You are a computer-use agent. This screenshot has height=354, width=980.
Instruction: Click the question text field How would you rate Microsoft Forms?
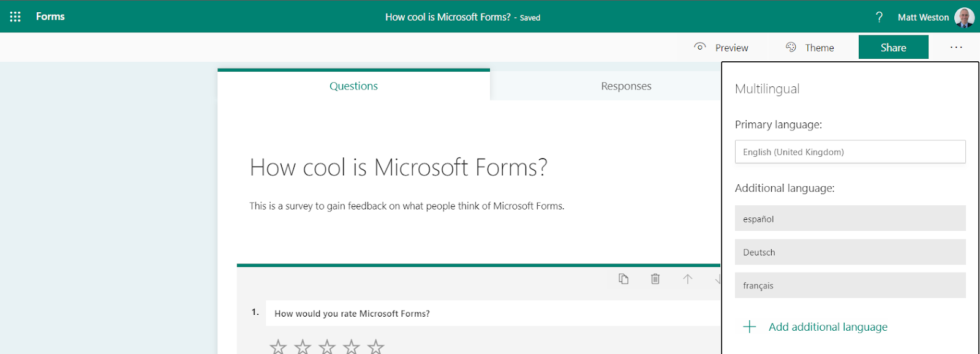494,313
